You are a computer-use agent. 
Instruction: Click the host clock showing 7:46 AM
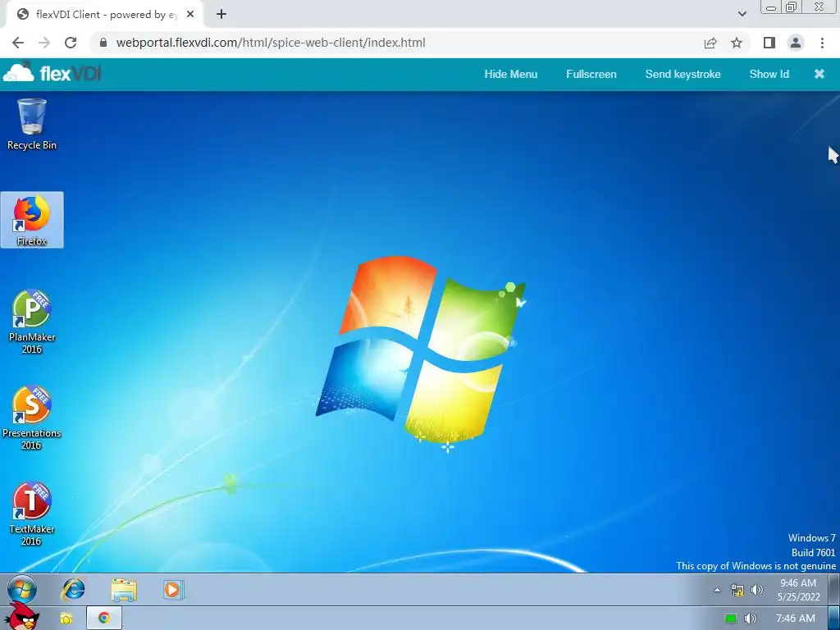(796, 619)
